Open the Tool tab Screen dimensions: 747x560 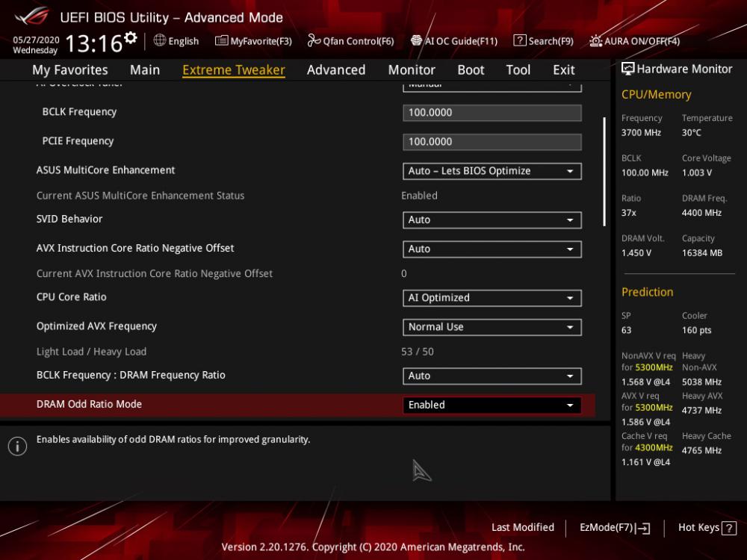point(518,70)
